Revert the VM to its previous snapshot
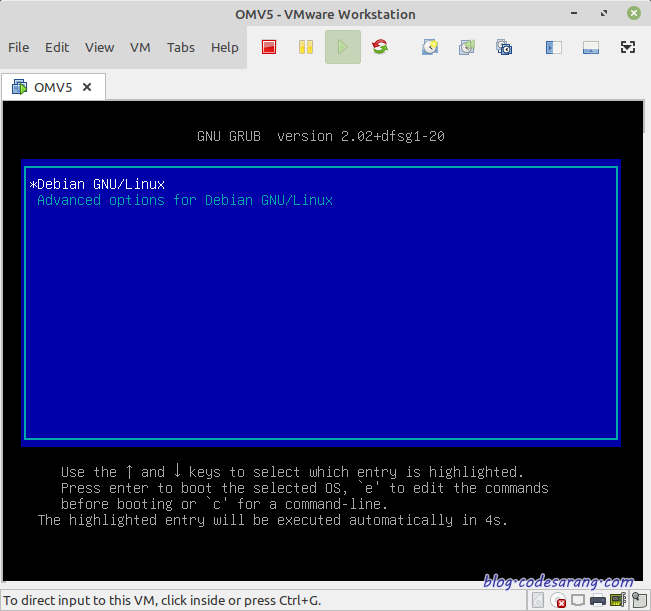Viewport: 651px width, 611px height. coord(467,47)
